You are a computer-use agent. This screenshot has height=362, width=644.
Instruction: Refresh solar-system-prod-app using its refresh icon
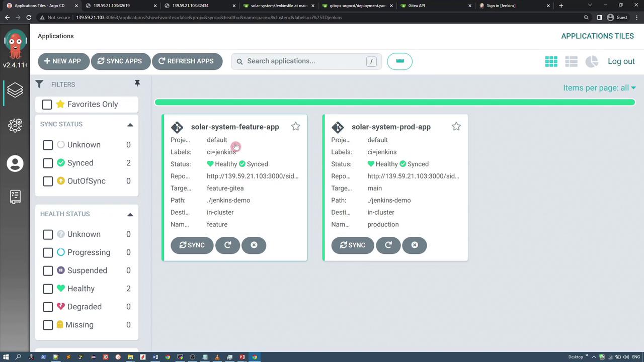(x=388, y=245)
